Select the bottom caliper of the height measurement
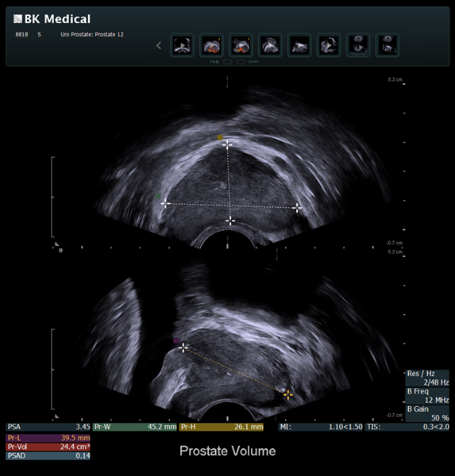Screen dimensions: 455x476 coord(230,221)
